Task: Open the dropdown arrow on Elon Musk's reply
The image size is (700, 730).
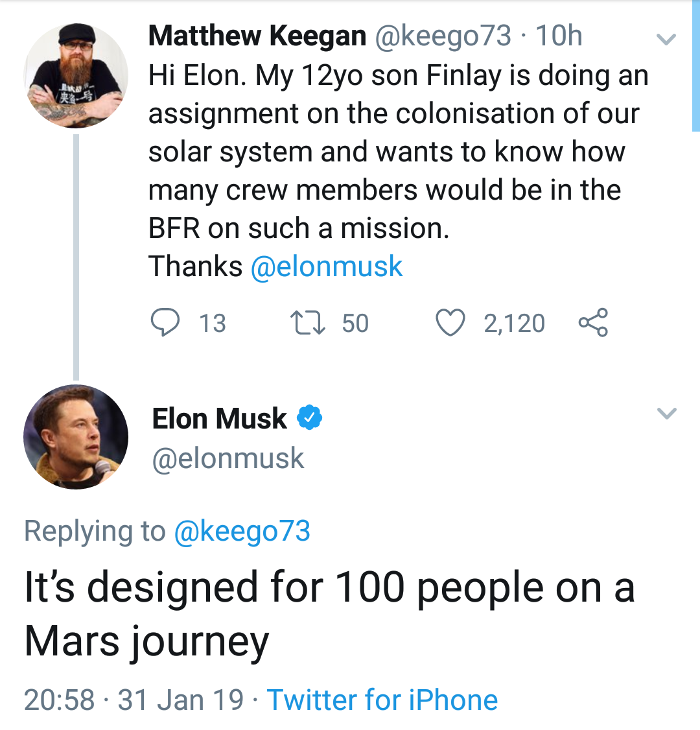Action: [x=666, y=413]
